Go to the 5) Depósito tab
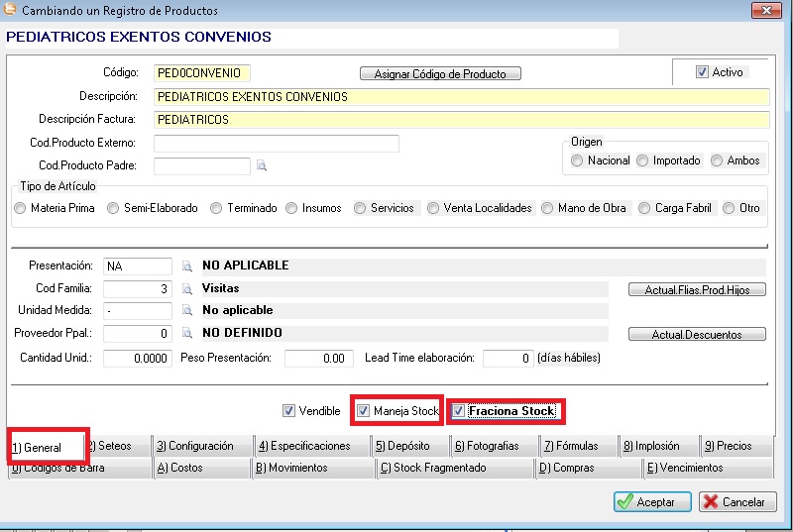Screen dimensions: 793x532 click(x=402, y=446)
